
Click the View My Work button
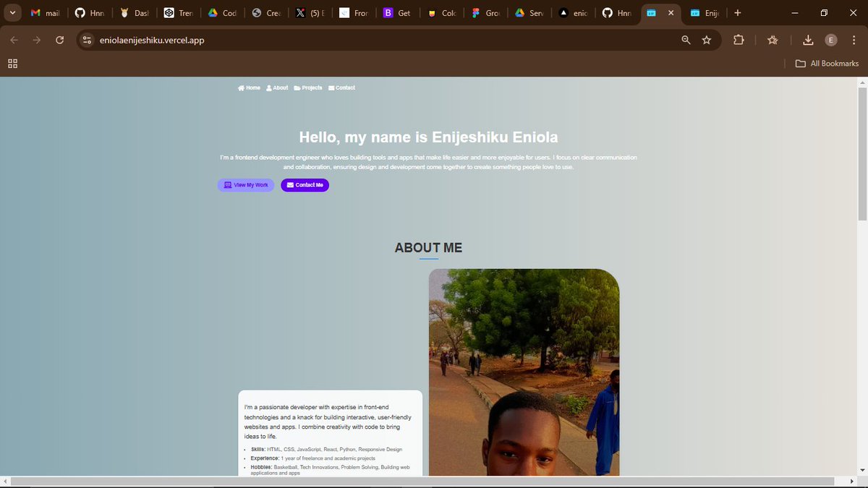pyautogui.click(x=246, y=185)
